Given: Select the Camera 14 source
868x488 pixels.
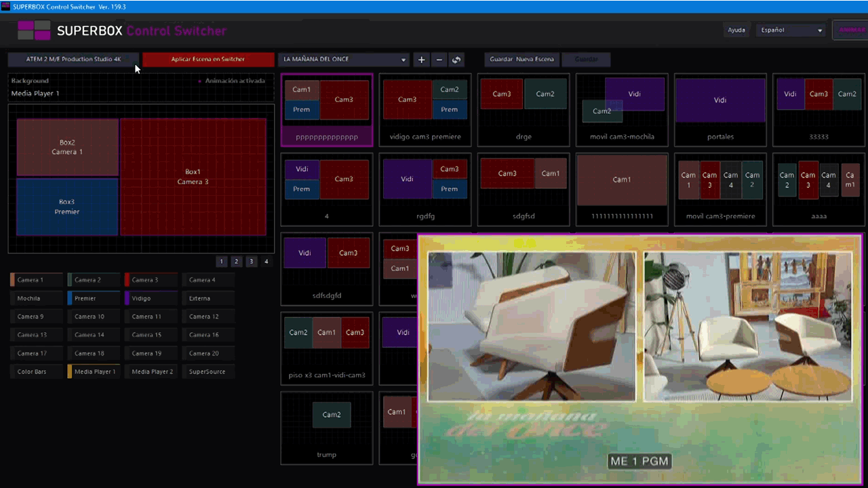Looking at the screenshot, I should click(94, 335).
